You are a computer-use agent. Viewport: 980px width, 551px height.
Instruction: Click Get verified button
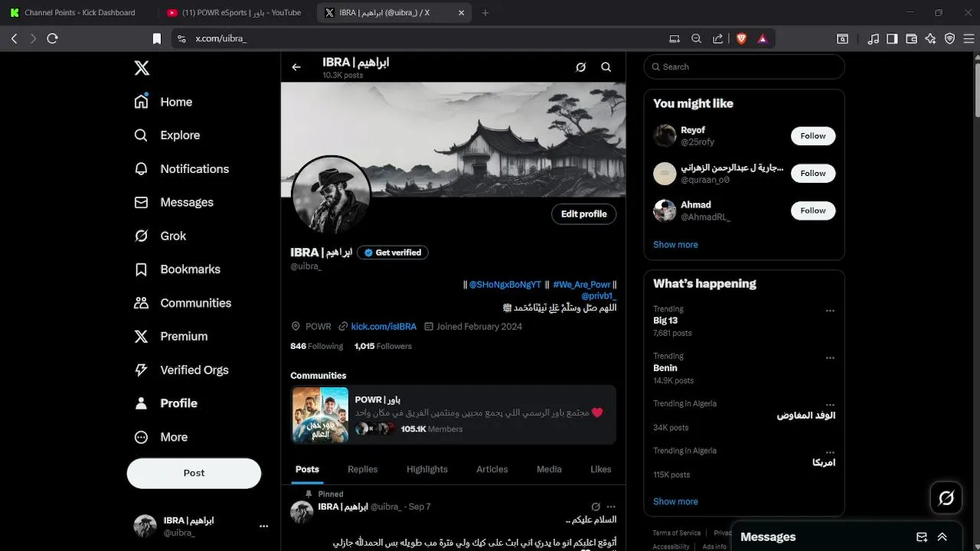click(x=393, y=253)
